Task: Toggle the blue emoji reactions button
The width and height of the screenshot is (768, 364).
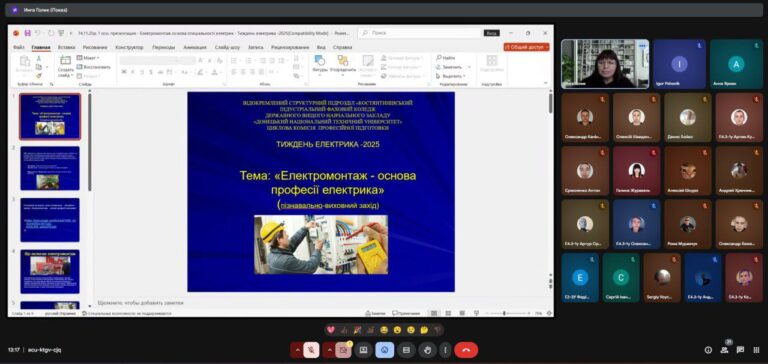Action: tap(385, 350)
